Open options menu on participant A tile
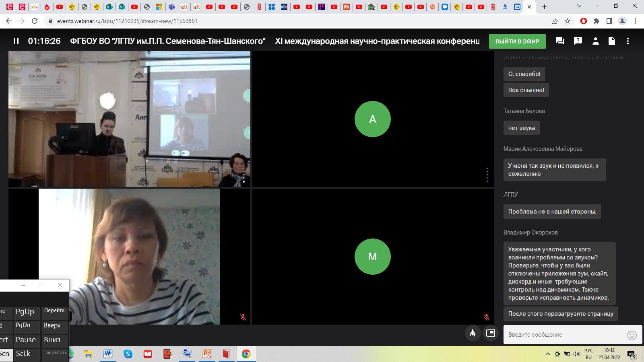 [487, 175]
